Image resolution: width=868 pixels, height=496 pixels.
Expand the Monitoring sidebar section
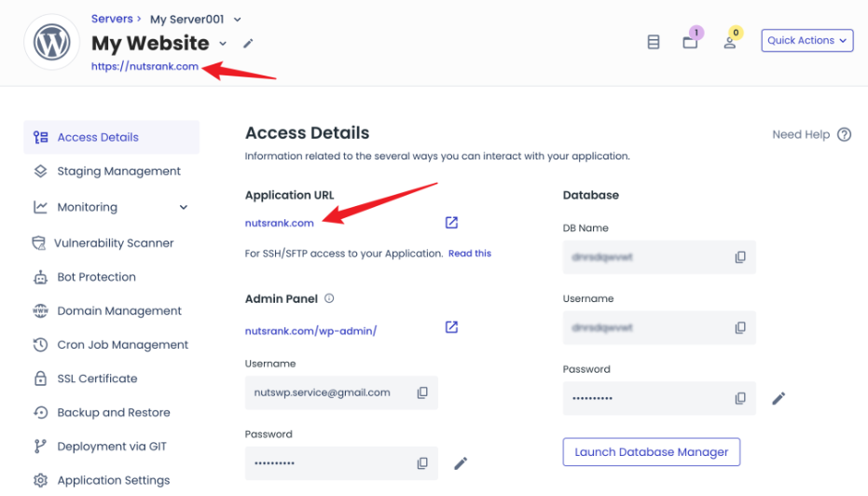183,207
